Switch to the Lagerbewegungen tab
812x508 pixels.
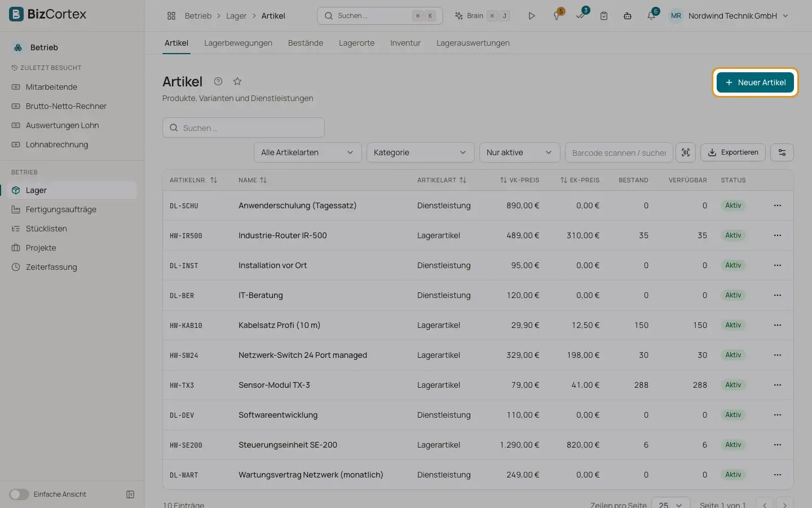238,43
